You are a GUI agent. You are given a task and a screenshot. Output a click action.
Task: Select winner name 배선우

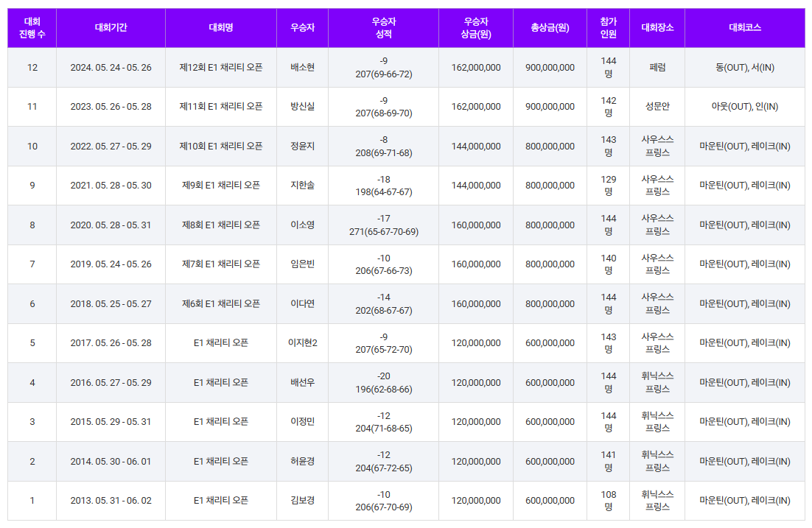302,382
